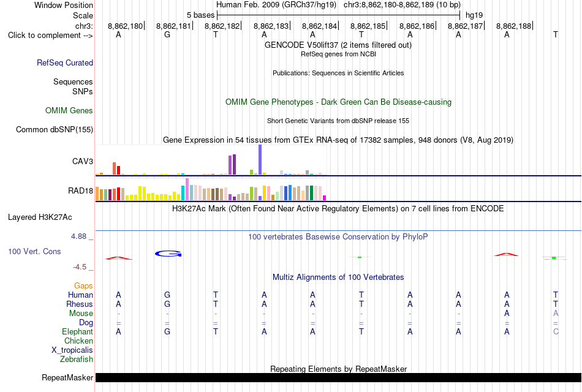The width and height of the screenshot is (582, 392).
Task: Click the tallest blue bar in CAV3 chart
Action: tap(260, 160)
